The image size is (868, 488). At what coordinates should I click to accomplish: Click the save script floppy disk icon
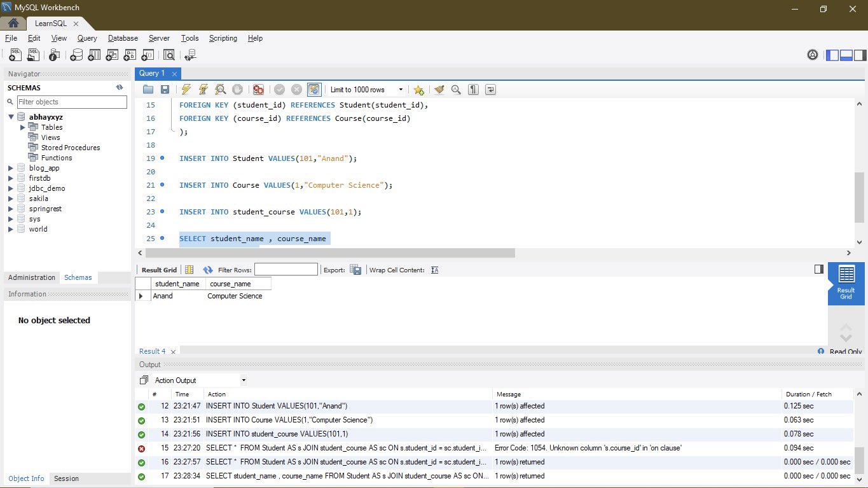coord(165,90)
